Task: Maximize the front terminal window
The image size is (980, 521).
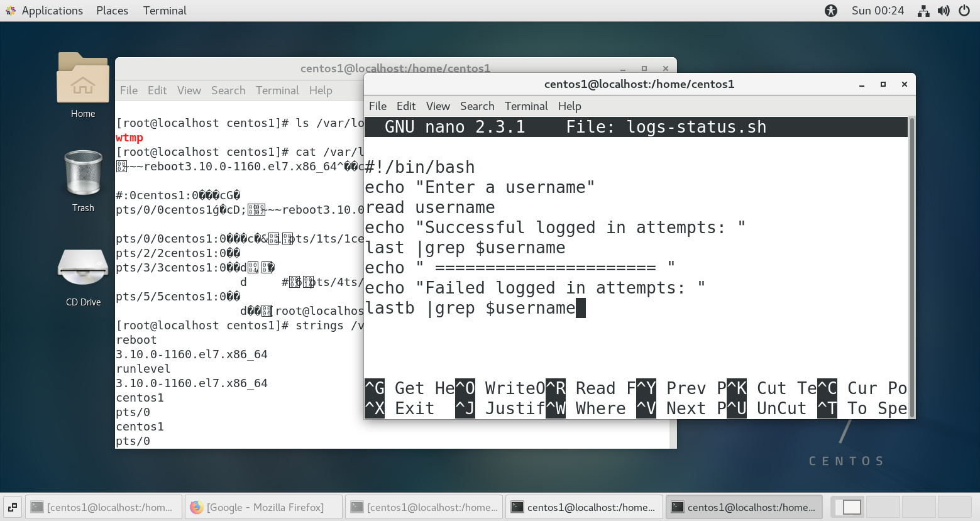Action: [x=883, y=84]
